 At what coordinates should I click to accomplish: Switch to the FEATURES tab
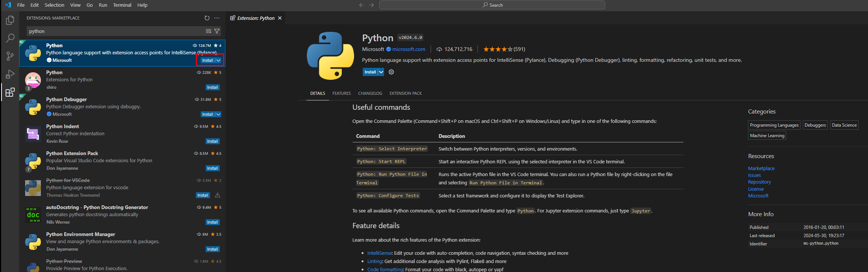point(342,93)
